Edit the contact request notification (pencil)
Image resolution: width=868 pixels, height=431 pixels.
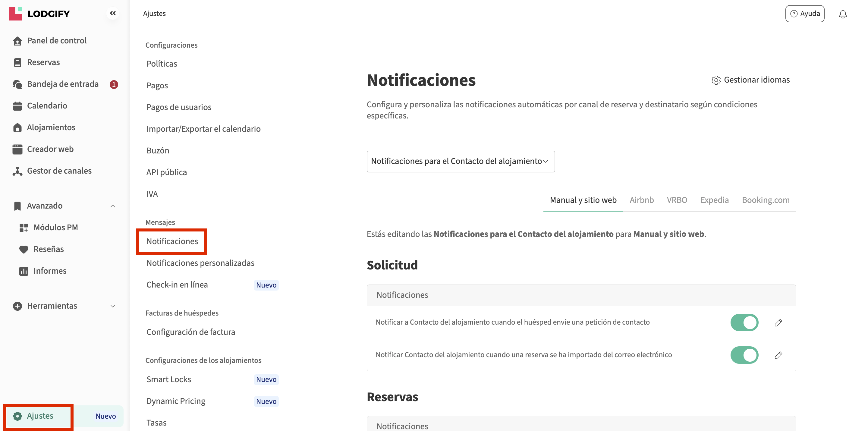[778, 322]
